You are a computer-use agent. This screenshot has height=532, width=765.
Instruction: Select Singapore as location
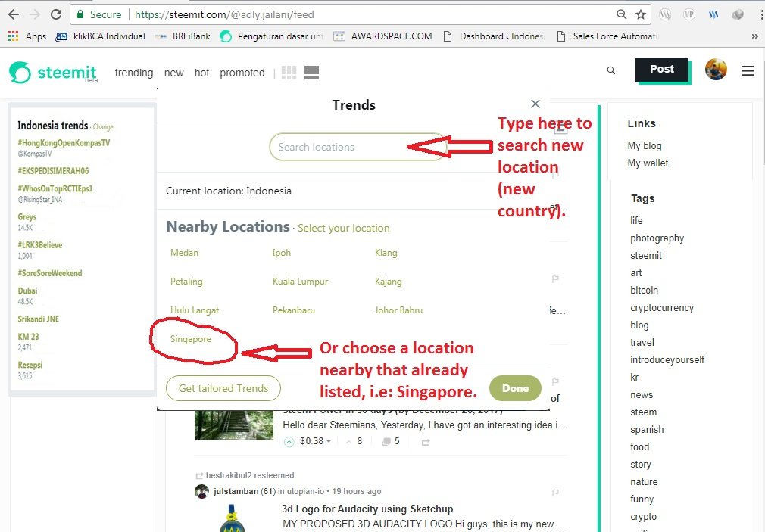pos(191,339)
